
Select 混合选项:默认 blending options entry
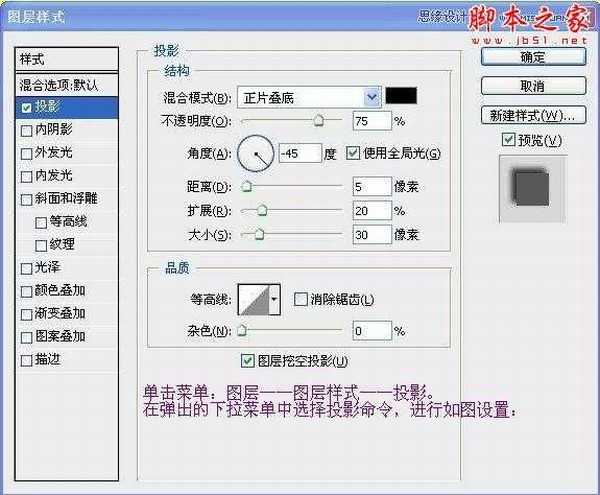coord(66,84)
